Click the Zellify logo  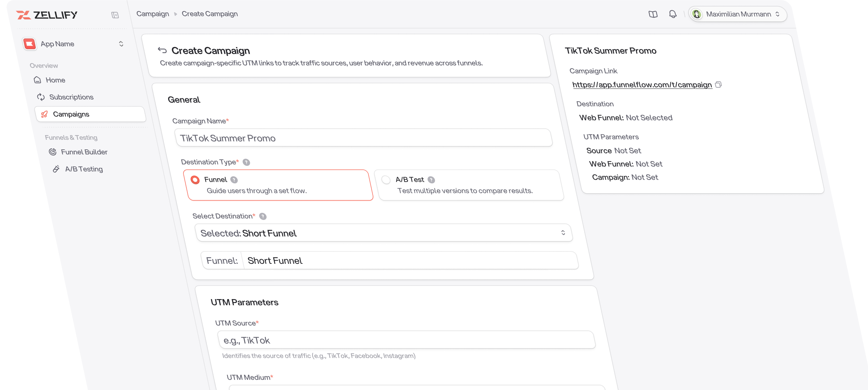[x=47, y=15]
